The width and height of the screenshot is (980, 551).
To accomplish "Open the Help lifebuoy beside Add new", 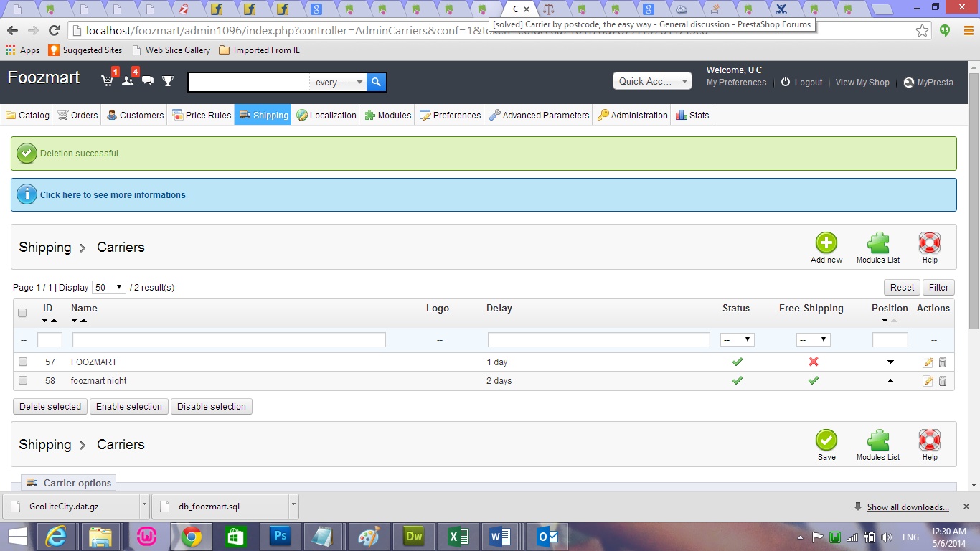I will [930, 243].
